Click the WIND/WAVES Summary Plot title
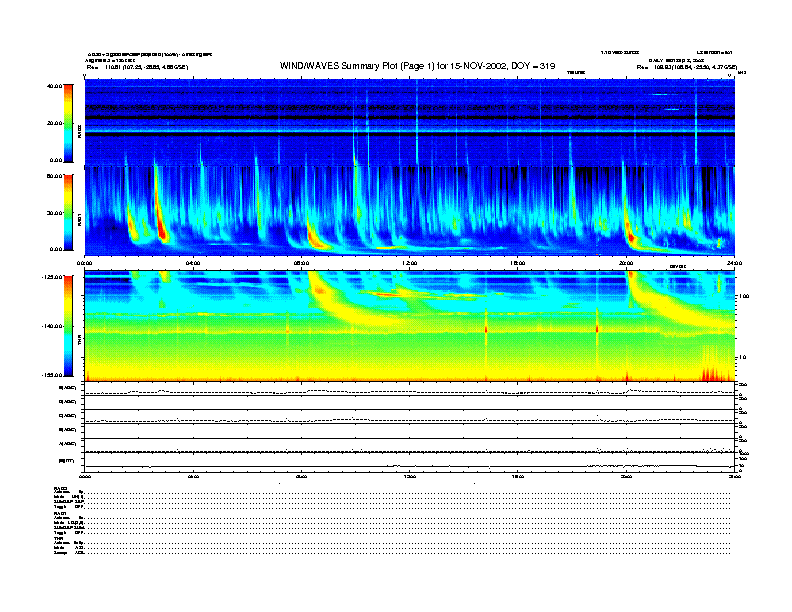This screenshot has width=792, height=612. (417, 66)
